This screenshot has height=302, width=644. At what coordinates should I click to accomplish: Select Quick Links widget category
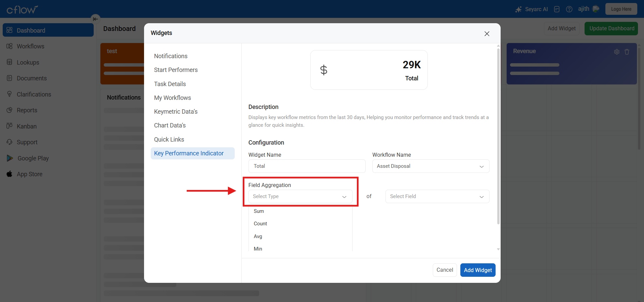point(169,139)
